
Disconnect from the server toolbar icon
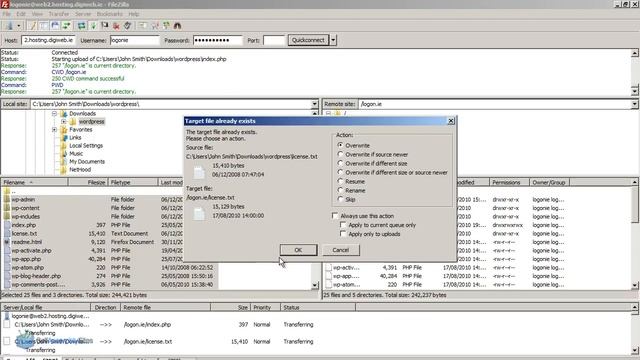pyautogui.click(x=116, y=26)
